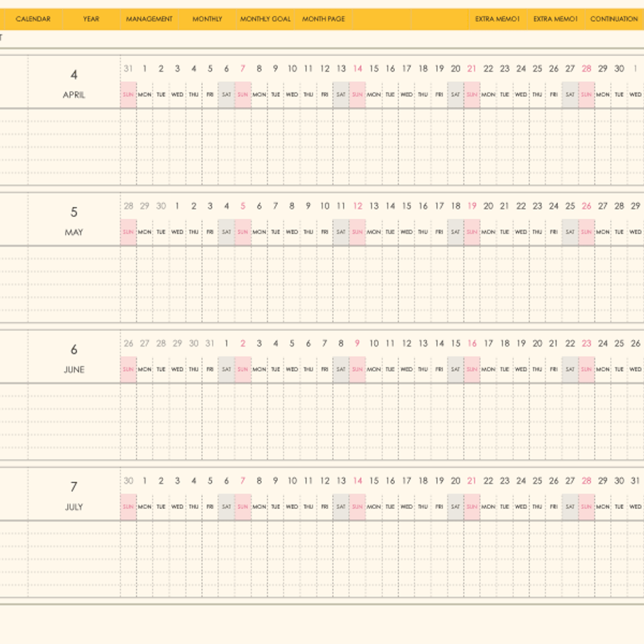Select gray date 31 in June row

(x=210, y=344)
